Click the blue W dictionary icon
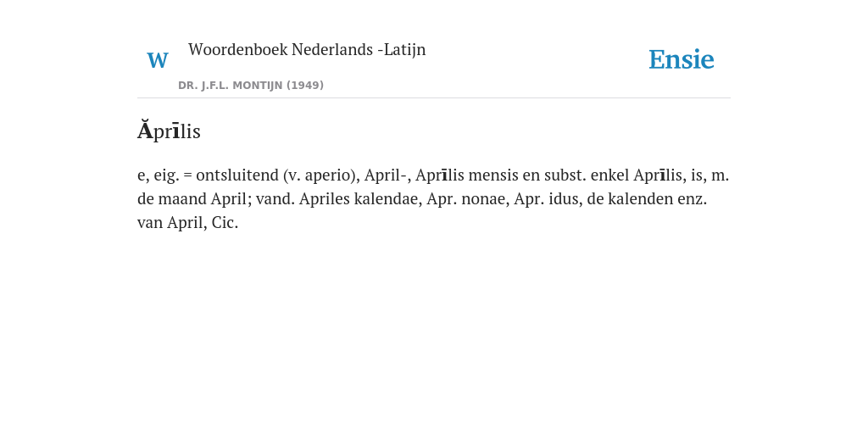The height and width of the screenshot is (434, 868). coord(157,60)
